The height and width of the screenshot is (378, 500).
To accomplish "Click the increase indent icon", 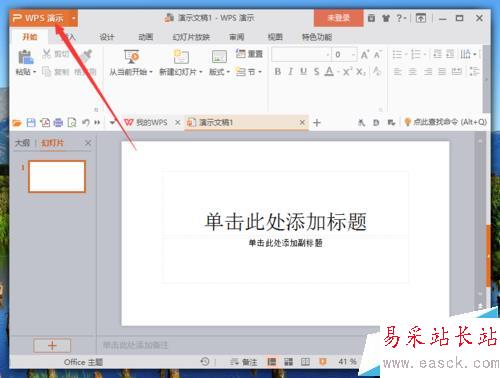I will 450,54.
